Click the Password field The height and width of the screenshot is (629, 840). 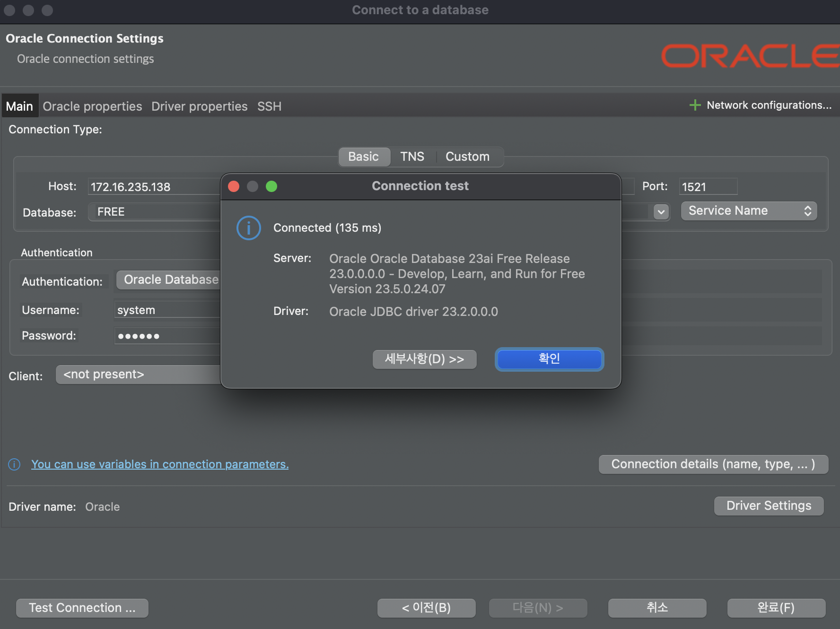point(167,336)
